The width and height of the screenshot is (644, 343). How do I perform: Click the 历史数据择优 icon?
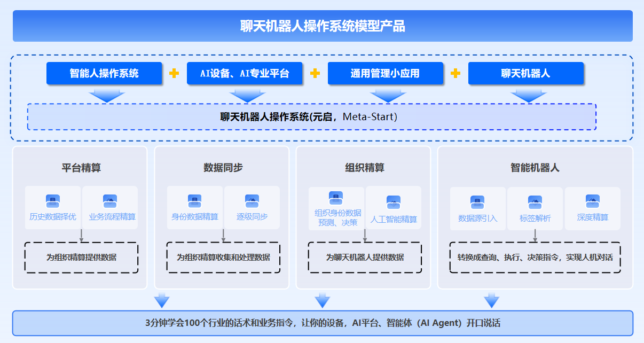52,201
